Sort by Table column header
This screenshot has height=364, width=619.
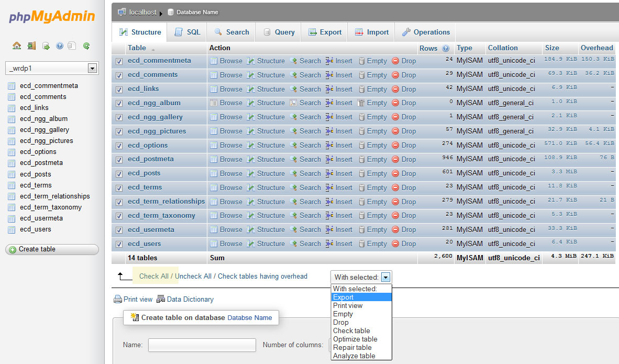click(x=137, y=48)
